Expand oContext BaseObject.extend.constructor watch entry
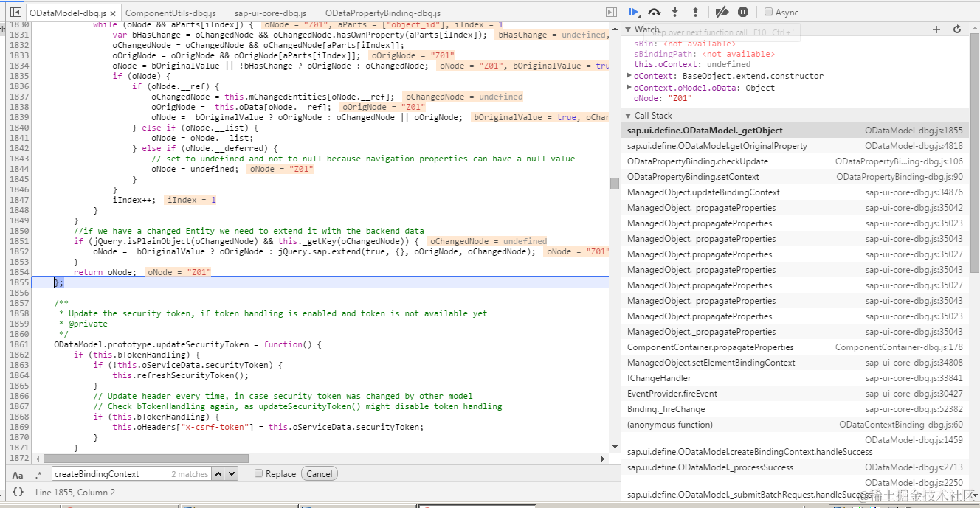Screen dimensions: 980x508 pyautogui.click(x=629, y=76)
